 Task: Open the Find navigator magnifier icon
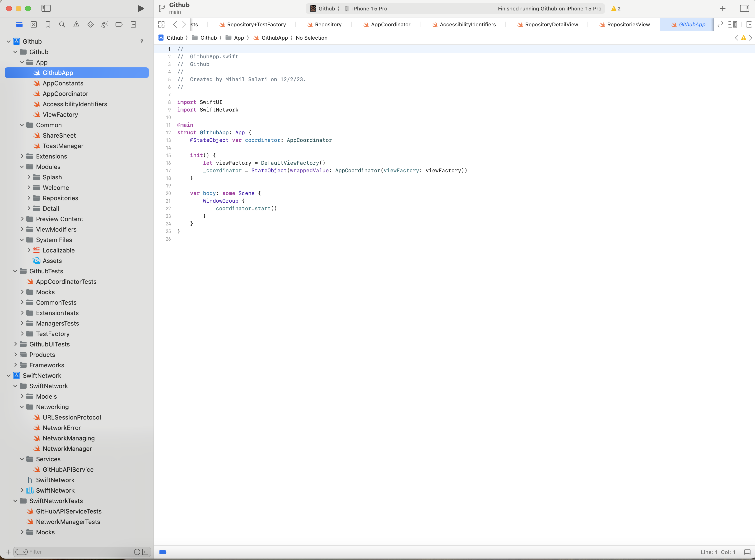pos(62,24)
